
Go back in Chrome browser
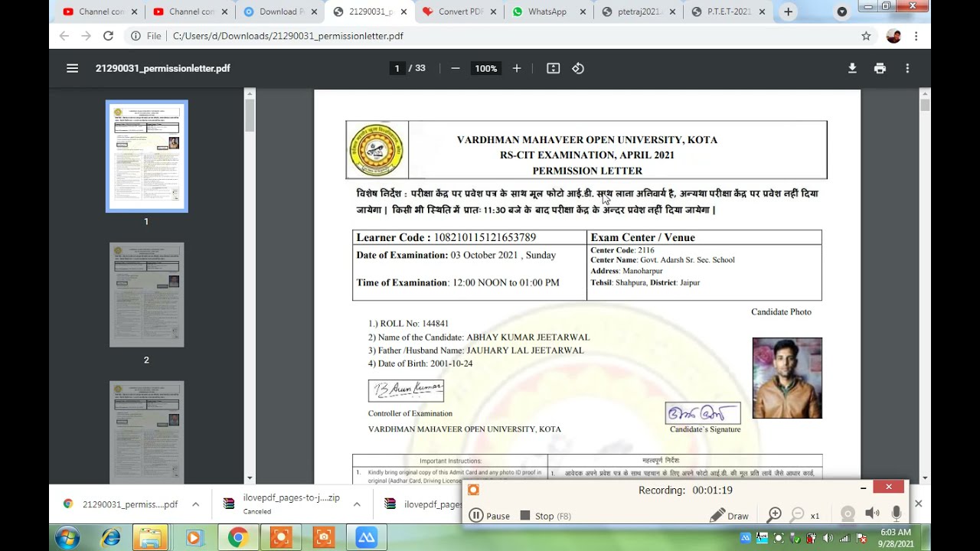click(x=64, y=36)
